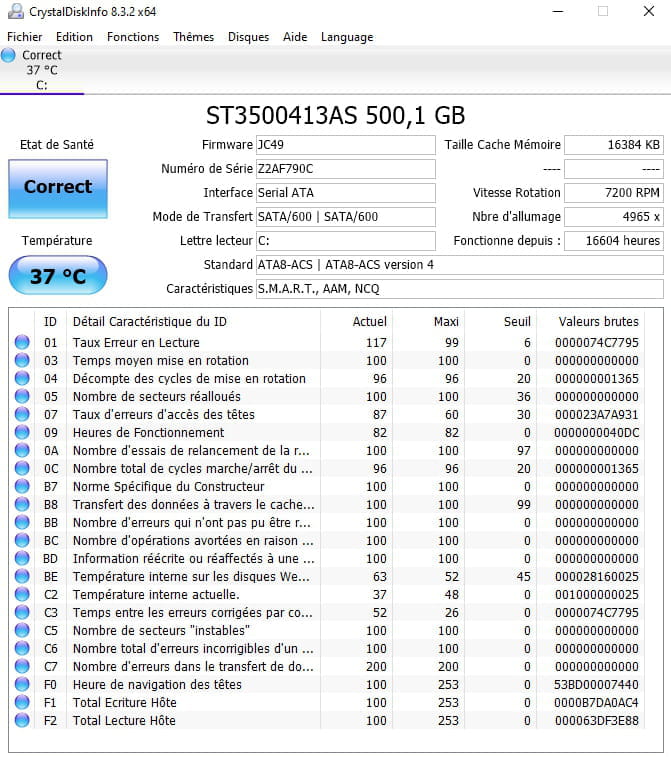This screenshot has height=757, width=671.
Task: Click status orb for 07 Taux d'erreurs d'accès
Action: point(22,414)
